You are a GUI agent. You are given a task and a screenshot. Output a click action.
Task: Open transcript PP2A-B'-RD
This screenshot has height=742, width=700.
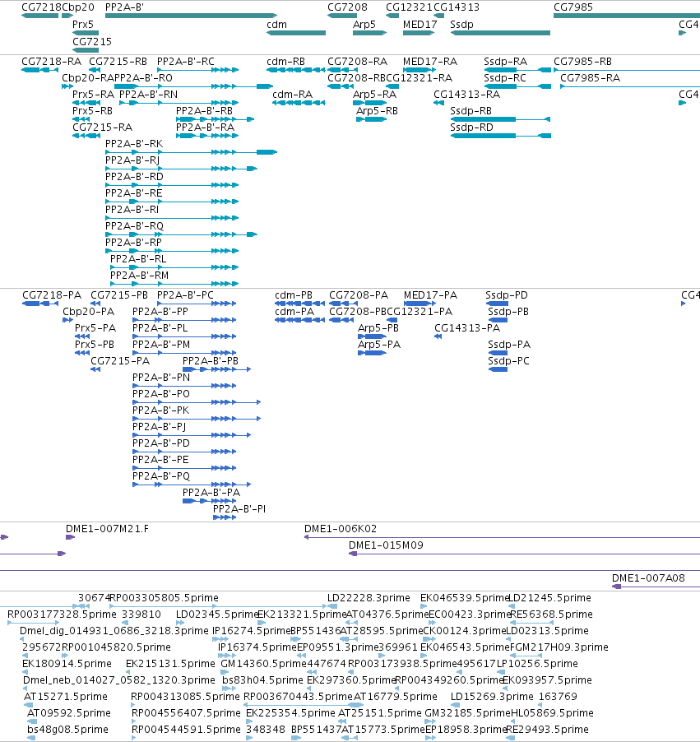click(x=134, y=177)
